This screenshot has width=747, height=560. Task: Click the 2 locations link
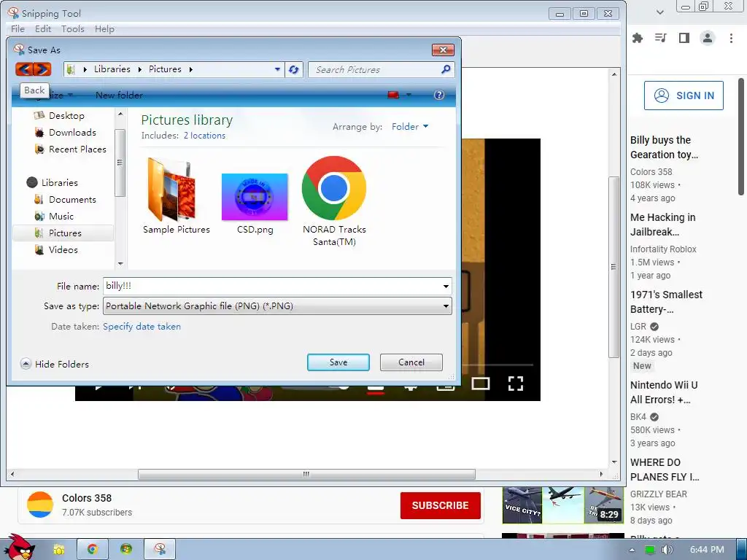[x=204, y=136]
